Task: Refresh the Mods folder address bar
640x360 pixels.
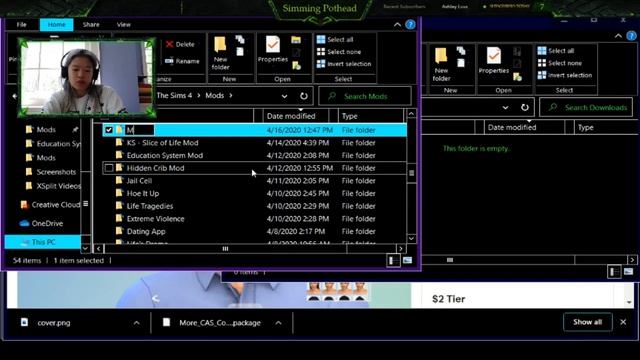Action: point(304,96)
